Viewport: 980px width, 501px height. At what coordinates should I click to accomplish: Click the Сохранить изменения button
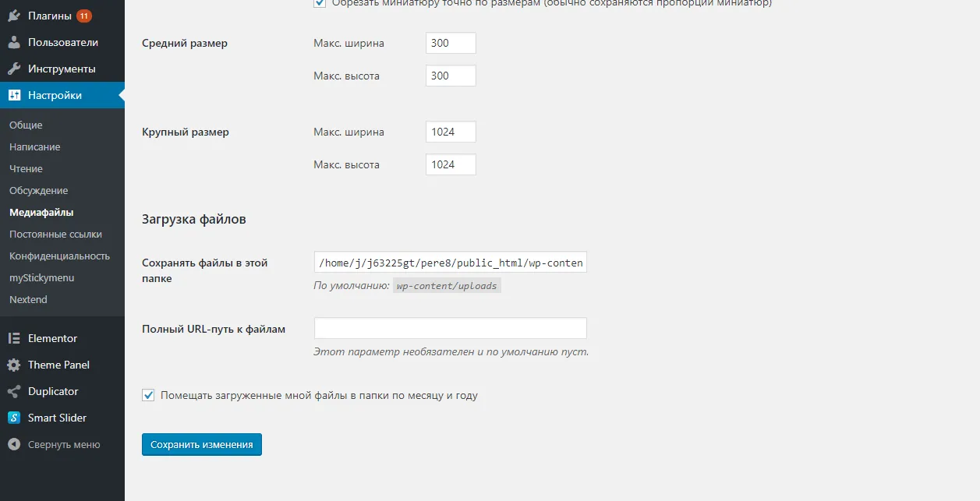click(202, 445)
